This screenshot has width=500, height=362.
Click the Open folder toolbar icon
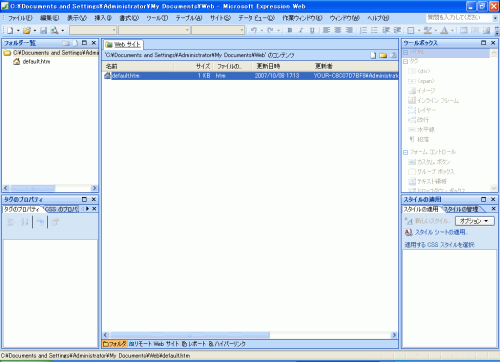(27, 30)
